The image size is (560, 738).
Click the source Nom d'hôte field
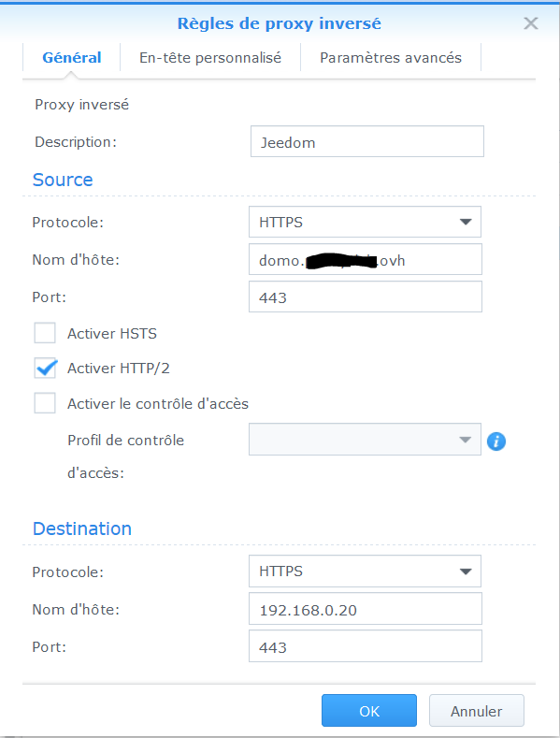pos(366,259)
